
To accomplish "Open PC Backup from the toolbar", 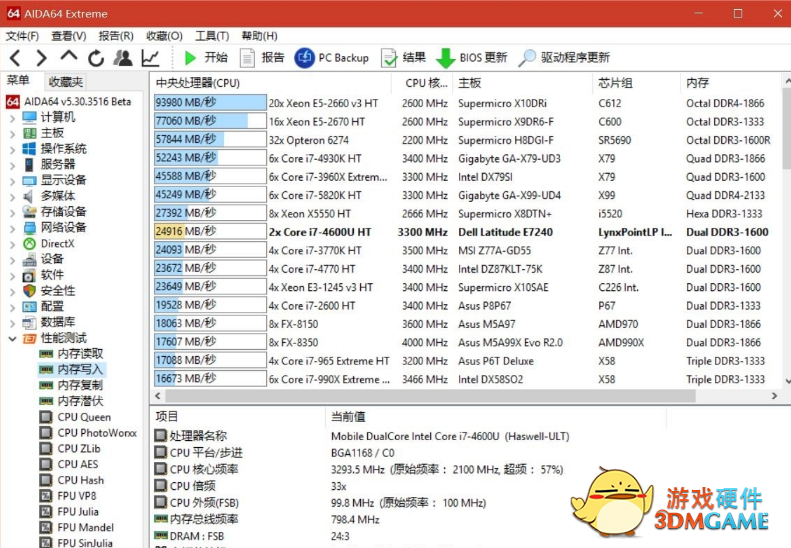I will [x=332, y=58].
